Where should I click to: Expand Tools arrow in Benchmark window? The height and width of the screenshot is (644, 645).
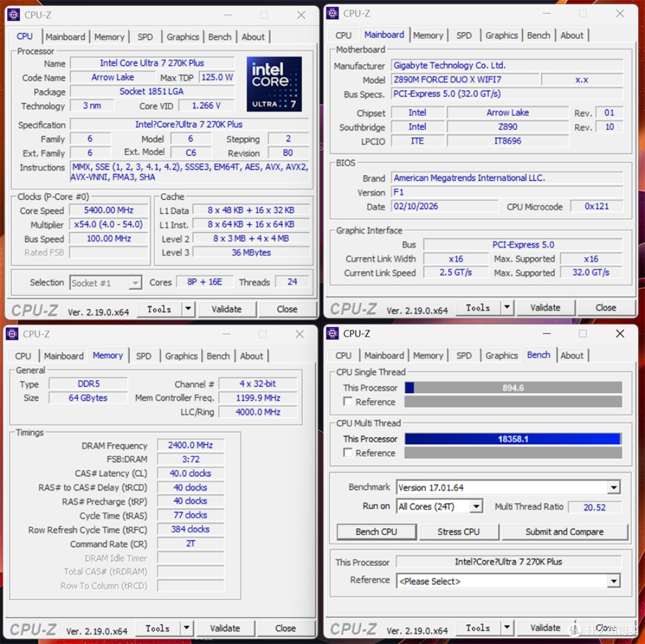[507, 627]
